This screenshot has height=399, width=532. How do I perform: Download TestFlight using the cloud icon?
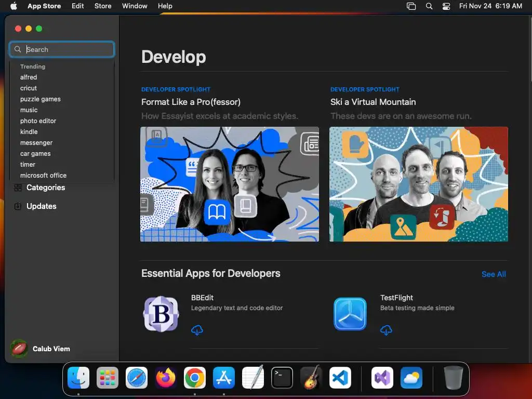coord(386,330)
